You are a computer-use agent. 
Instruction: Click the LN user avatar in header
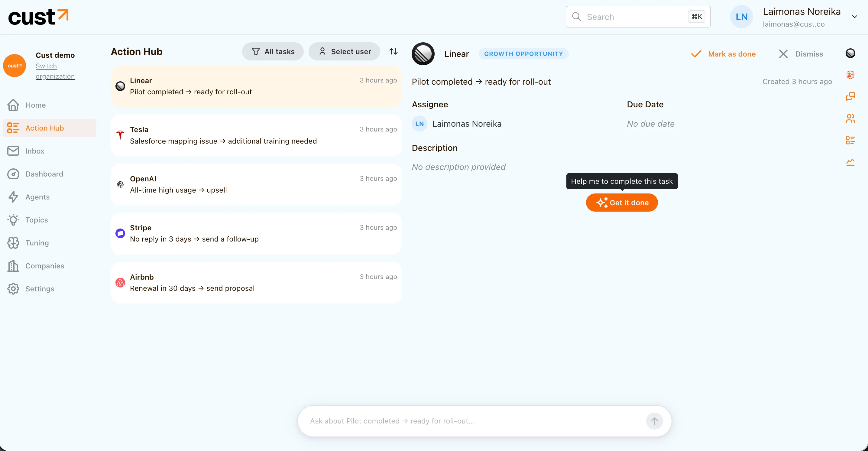pyautogui.click(x=742, y=17)
